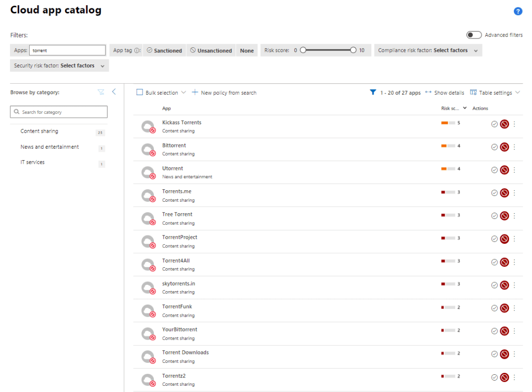Click unsanction icon for Torrentz2 row
Viewport: 532px width, 392px height.
(504, 377)
